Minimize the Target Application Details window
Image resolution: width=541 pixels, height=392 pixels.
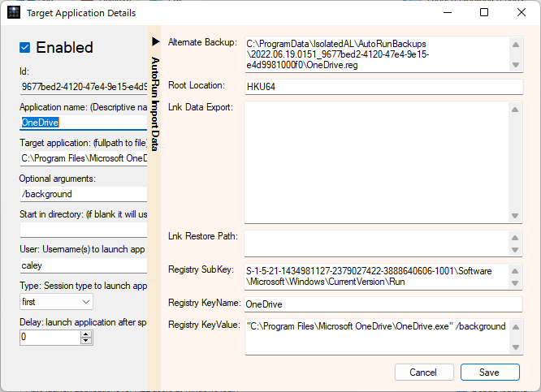[448, 12]
